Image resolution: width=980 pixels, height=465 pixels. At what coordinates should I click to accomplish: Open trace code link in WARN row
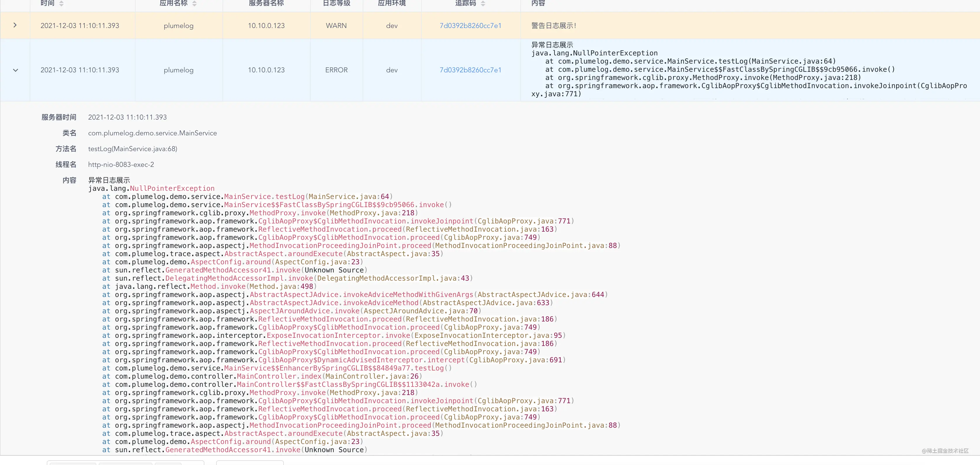[x=470, y=25]
